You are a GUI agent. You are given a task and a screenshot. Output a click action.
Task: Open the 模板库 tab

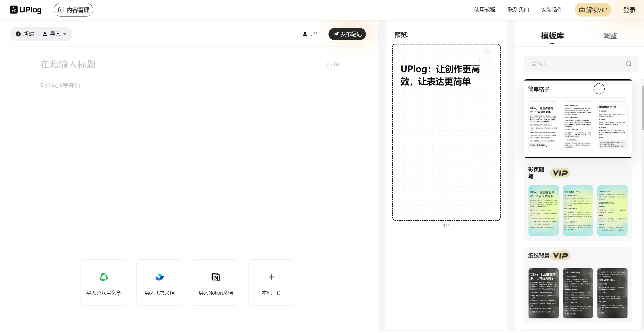pyautogui.click(x=552, y=36)
